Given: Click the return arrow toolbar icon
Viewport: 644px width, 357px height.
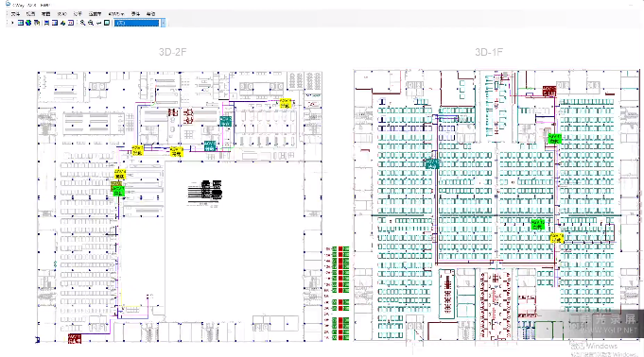Looking at the screenshot, I should 98,23.
